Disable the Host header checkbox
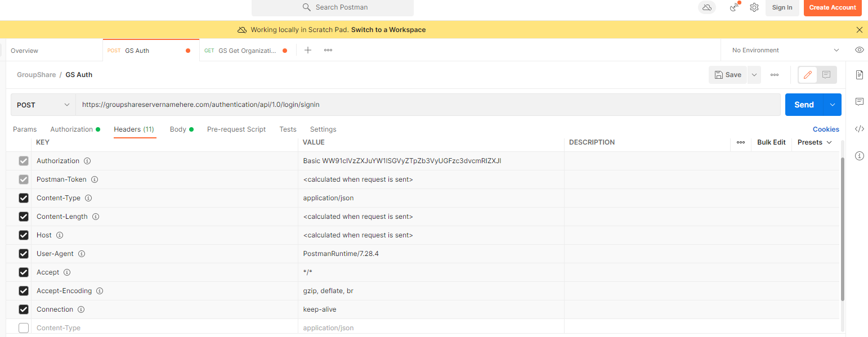Viewport: 868px width, 337px height. pos(24,235)
